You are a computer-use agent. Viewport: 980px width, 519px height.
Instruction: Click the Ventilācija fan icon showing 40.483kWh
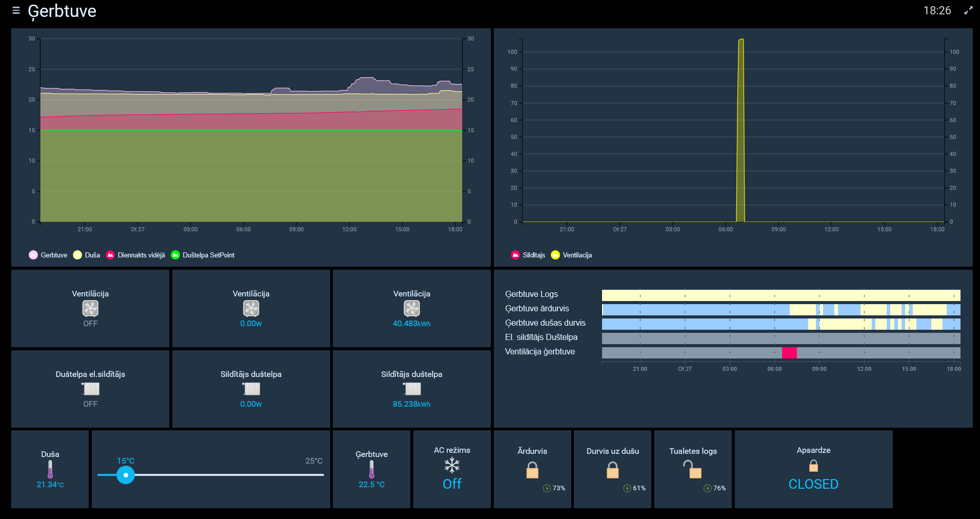pyautogui.click(x=411, y=308)
